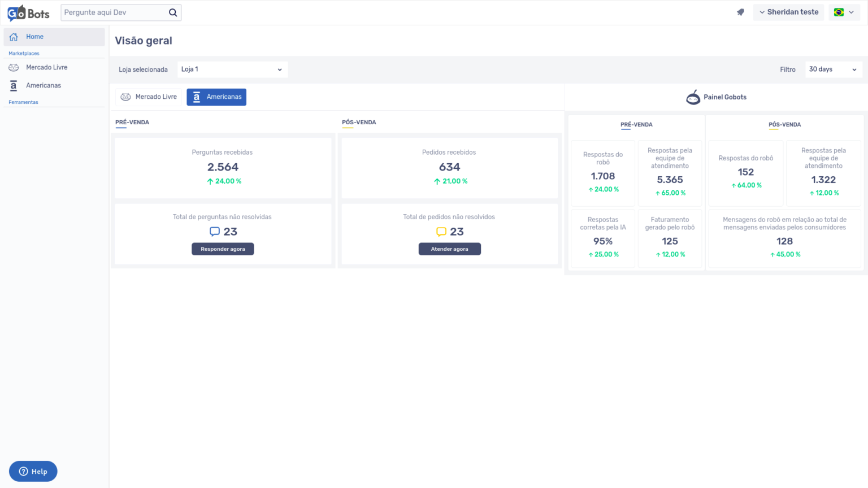Go to Home in sidebar
Screen dimensions: 868x488
tap(54, 37)
